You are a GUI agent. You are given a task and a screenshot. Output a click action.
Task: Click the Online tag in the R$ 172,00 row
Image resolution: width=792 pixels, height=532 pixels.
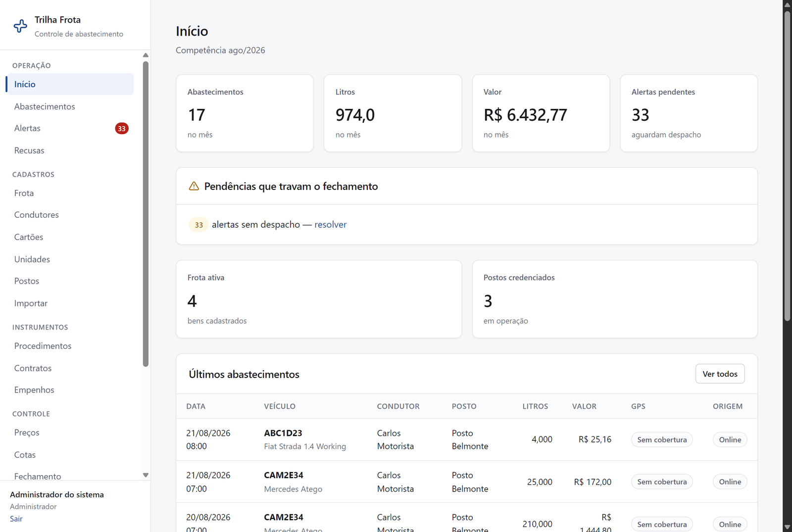click(x=730, y=482)
